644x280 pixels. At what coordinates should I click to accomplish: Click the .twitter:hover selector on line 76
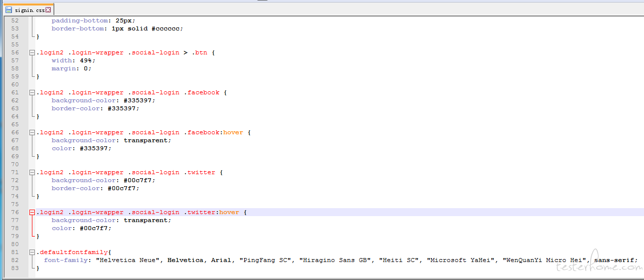211,212
